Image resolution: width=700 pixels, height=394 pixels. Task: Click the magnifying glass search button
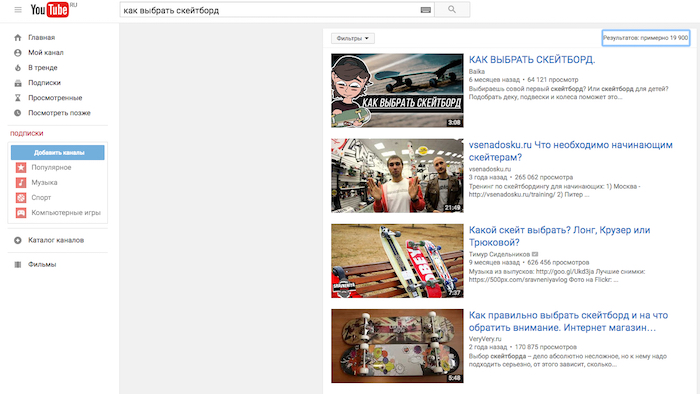pos(452,9)
